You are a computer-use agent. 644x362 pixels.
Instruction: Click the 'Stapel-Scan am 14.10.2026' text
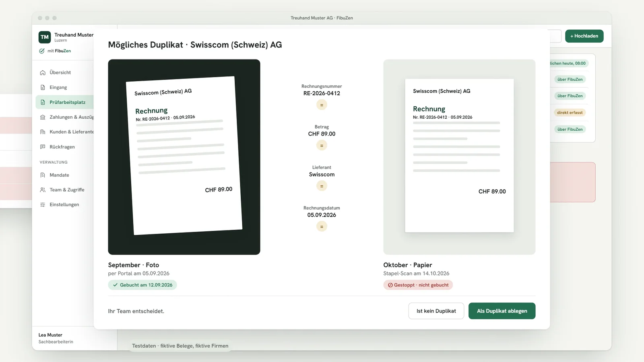point(416,274)
